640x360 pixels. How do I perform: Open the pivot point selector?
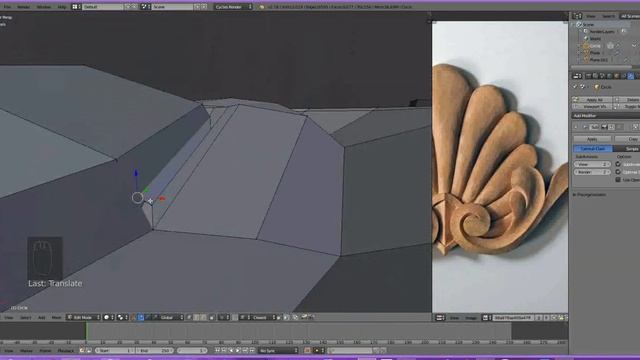tap(122, 318)
